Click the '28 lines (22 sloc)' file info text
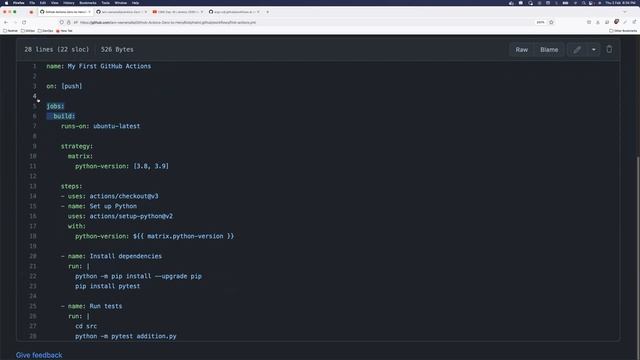The height and width of the screenshot is (360, 640). (56, 49)
